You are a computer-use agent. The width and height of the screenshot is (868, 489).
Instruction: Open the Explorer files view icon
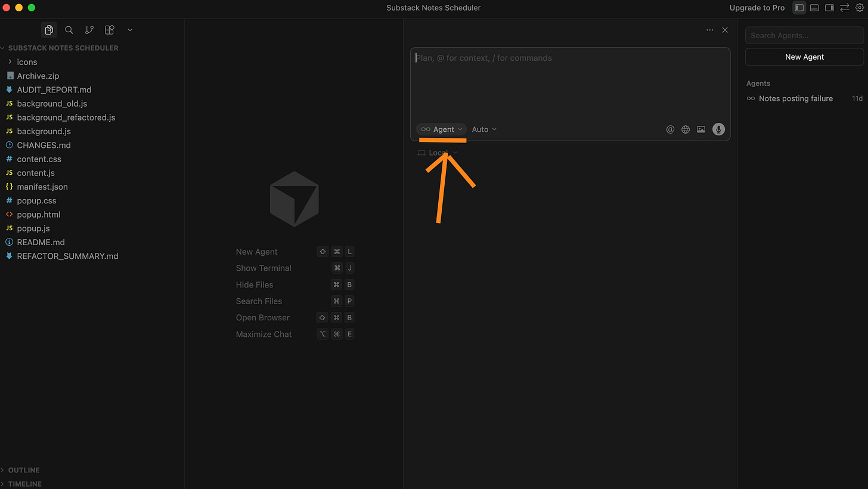coord(49,30)
